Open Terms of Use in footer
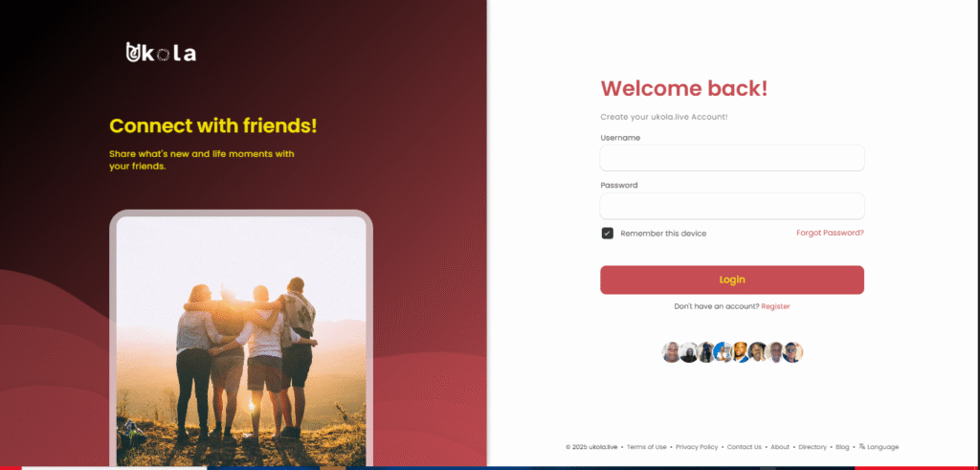The width and height of the screenshot is (980, 470). click(x=646, y=447)
